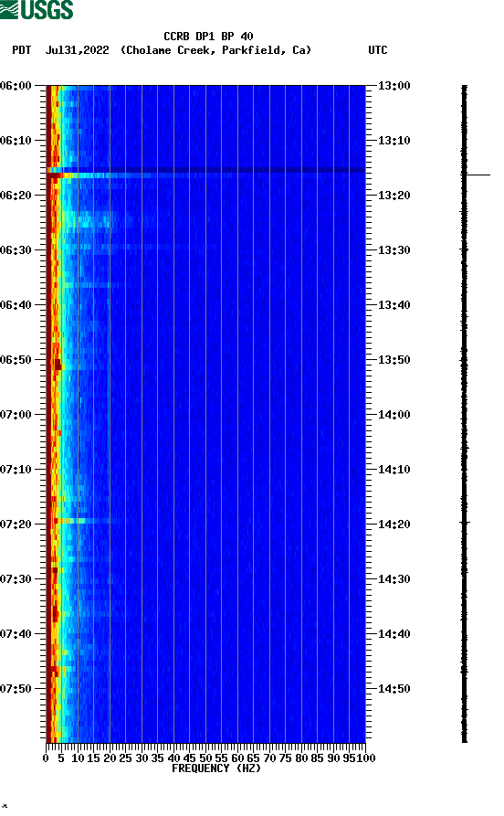Click the 13:50 UTC time label
504x816 pixels.
point(394,360)
